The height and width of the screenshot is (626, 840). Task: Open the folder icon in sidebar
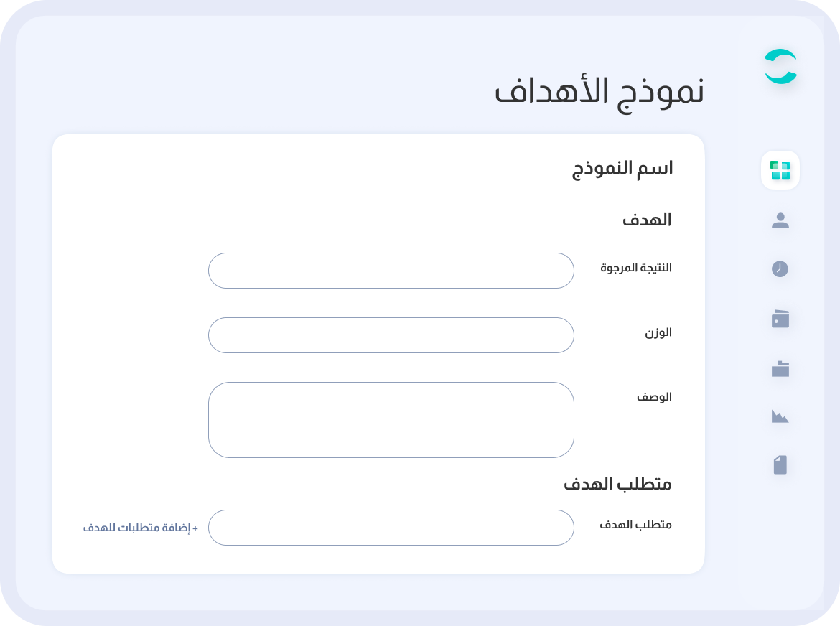[x=780, y=369]
